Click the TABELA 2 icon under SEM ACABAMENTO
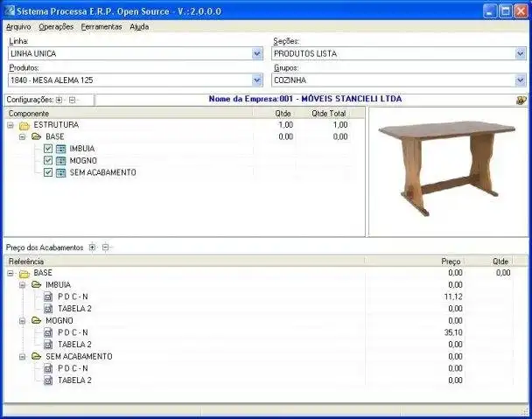Viewport: 532px width, 419px height. point(48,381)
